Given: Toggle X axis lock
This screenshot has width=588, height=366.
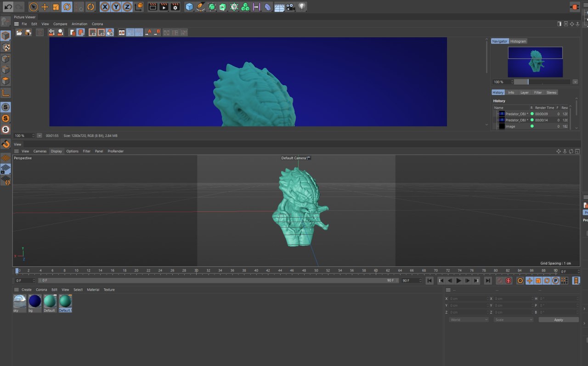Looking at the screenshot, I should pos(105,7).
